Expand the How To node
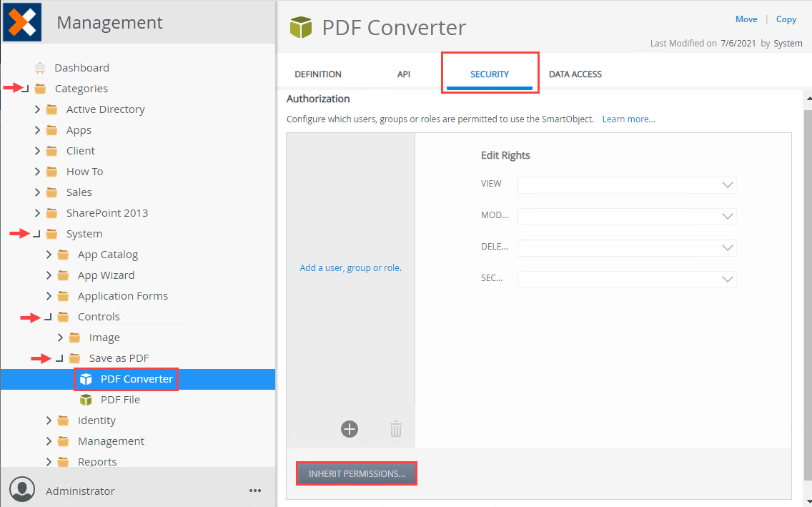This screenshot has width=812, height=507. click(x=36, y=172)
